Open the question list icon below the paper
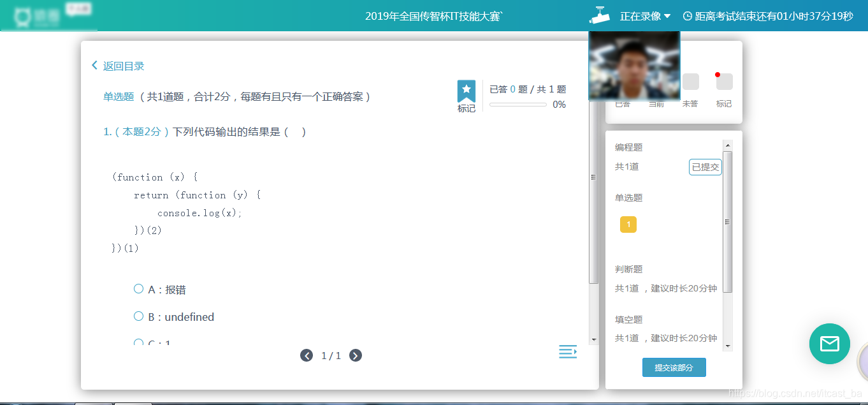The image size is (868, 405). 568,351
